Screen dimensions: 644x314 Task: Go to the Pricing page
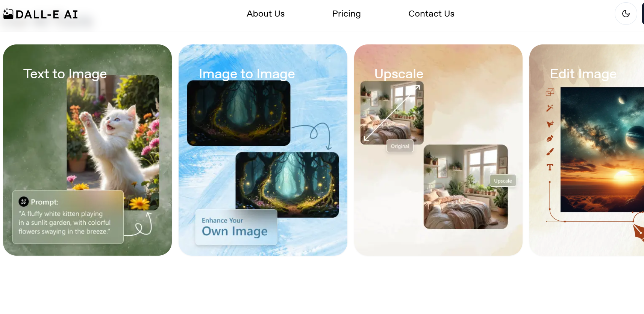point(346,14)
